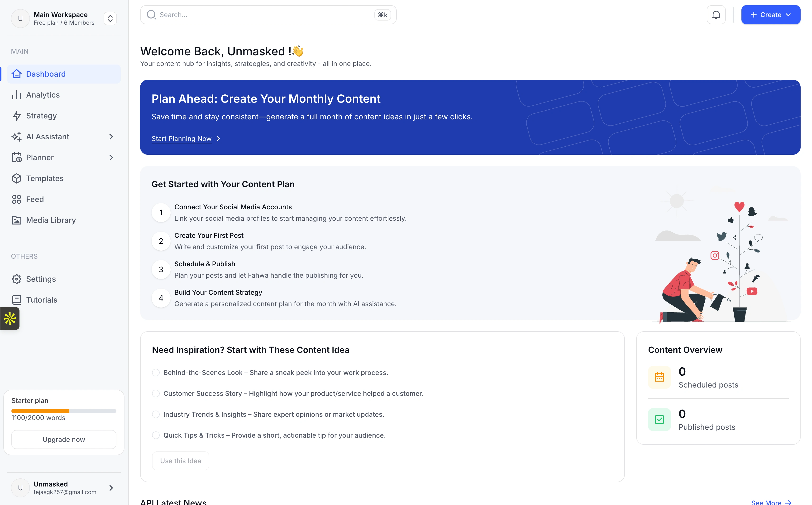Select the Behind-the-Scenes Look idea radio
The height and width of the screenshot is (505, 812).
[x=155, y=372]
